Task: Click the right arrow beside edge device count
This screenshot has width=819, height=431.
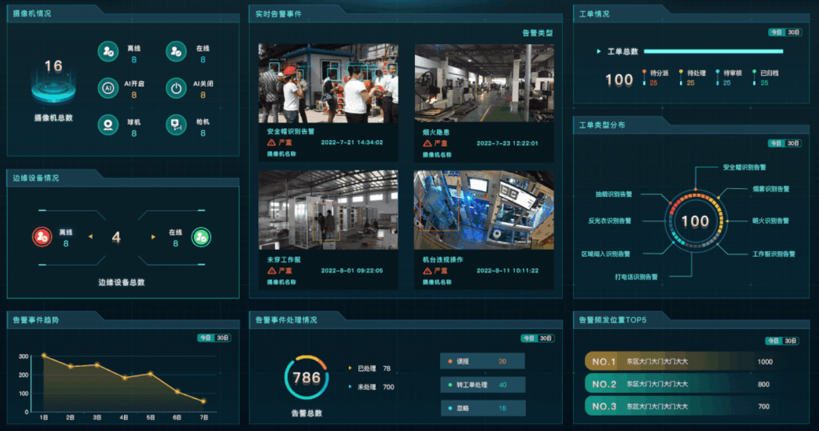Action: (x=153, y=237)
